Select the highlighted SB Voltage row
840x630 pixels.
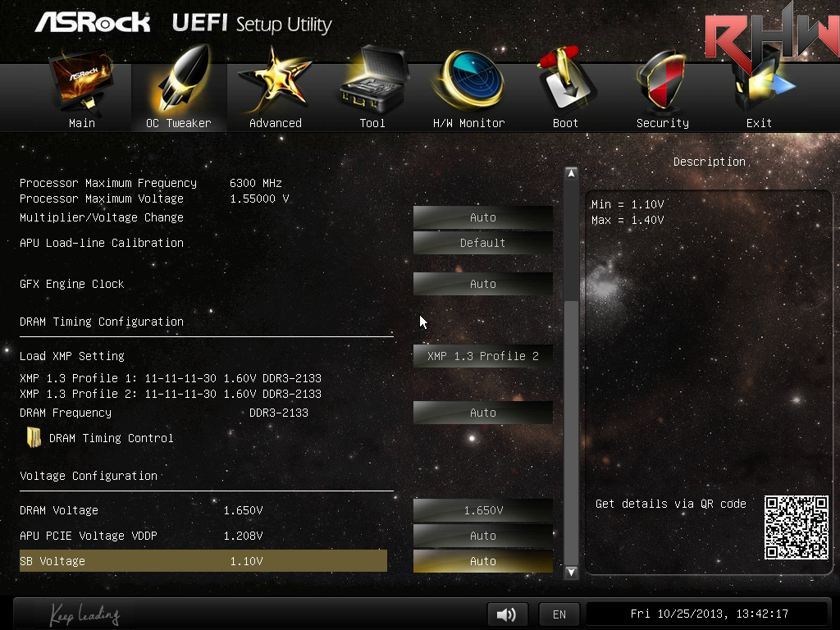click(x=203, y=561)
